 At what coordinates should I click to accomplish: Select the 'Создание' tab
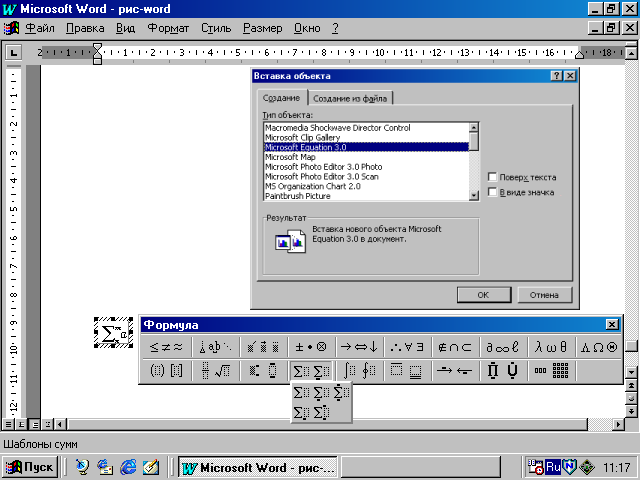[281, 98]
